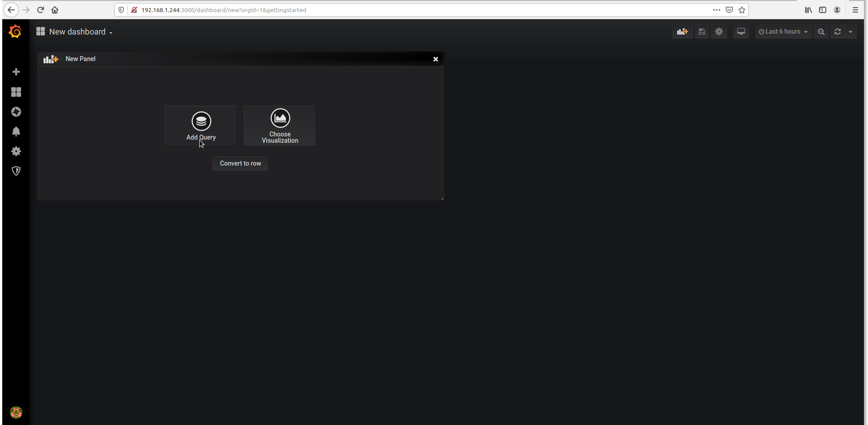This screenshot has width=868, height=425.
Task: Open user profile avatar at sidebar bottom
Action: click(x=16, y=412)
